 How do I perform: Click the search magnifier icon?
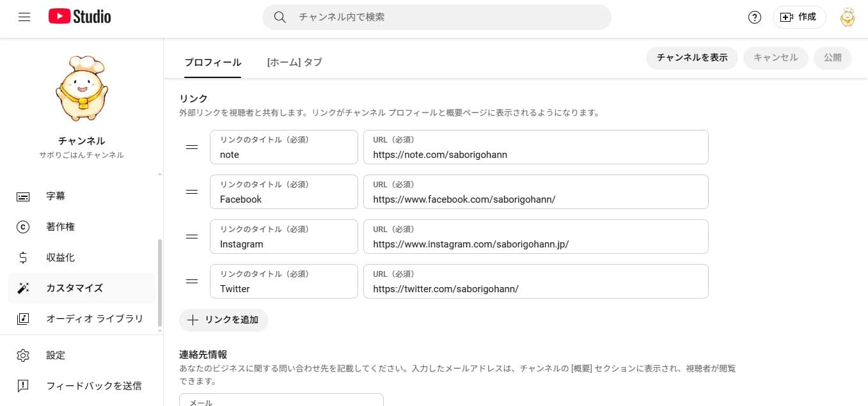point(280,17)
